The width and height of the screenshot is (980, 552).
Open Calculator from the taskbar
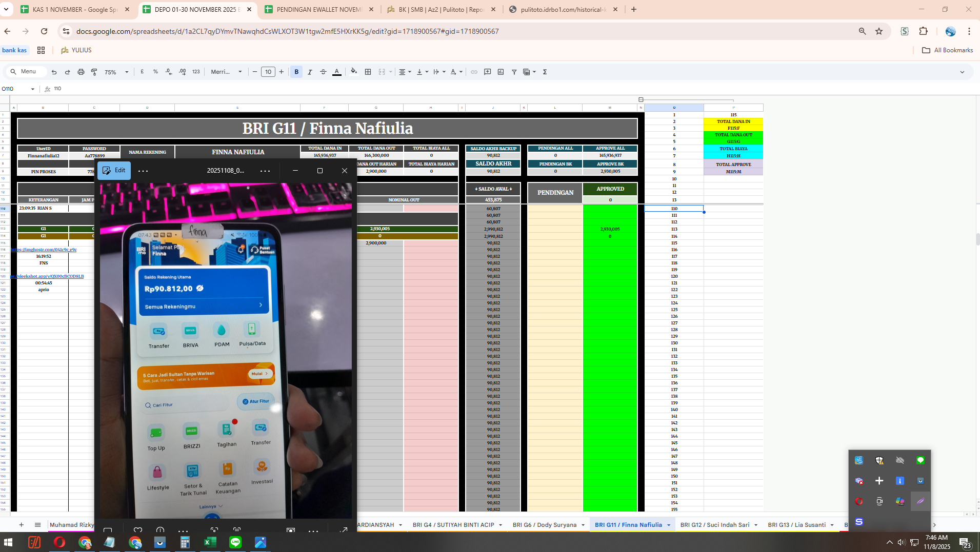pos(185,542)
